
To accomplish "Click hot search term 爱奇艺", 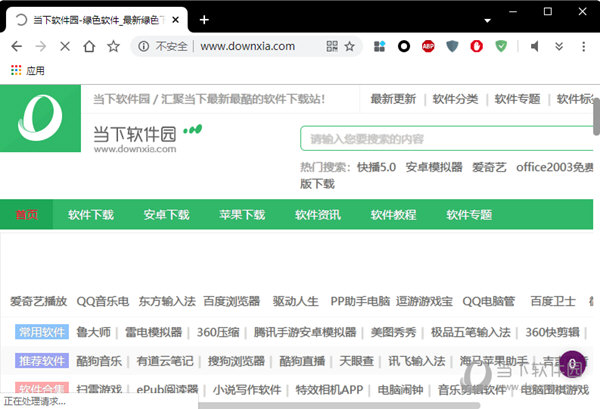I will tap(489, 167).
